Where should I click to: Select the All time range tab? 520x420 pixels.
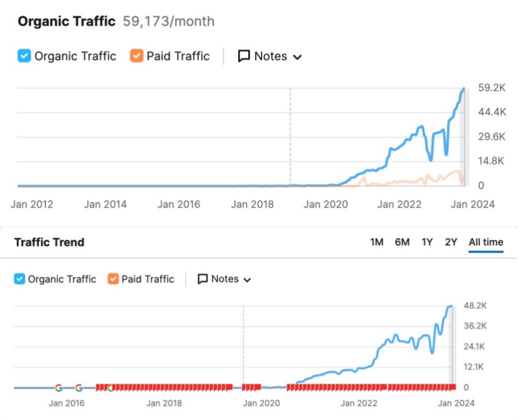pos(486,242)
